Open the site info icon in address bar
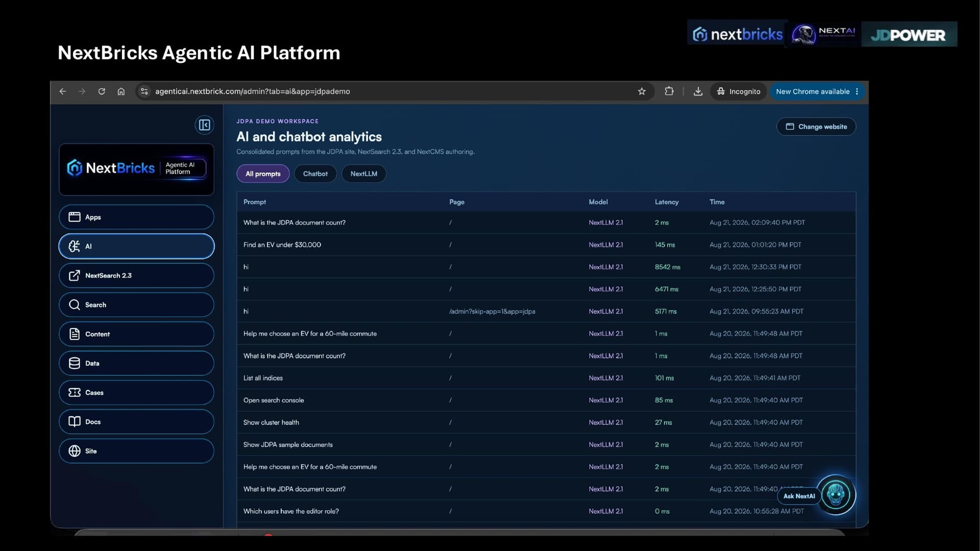 [x=144, y=91]
